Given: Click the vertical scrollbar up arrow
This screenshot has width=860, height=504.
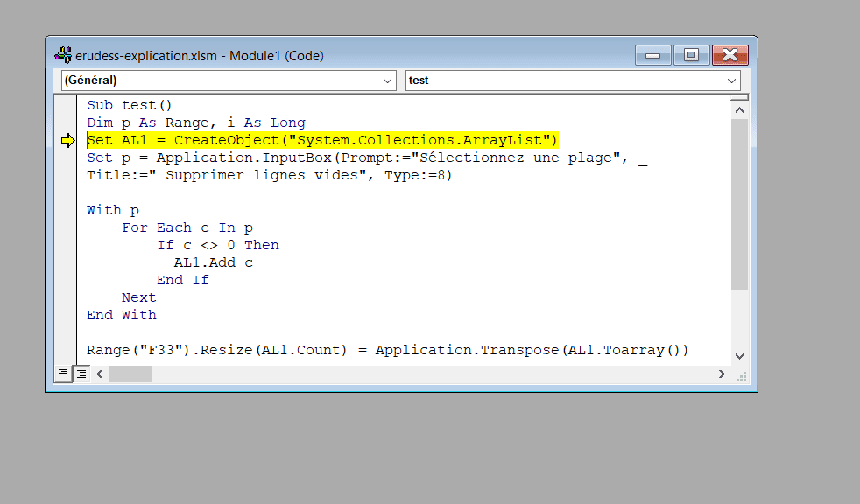Looking at the screenshot, I should click(739, 110).
